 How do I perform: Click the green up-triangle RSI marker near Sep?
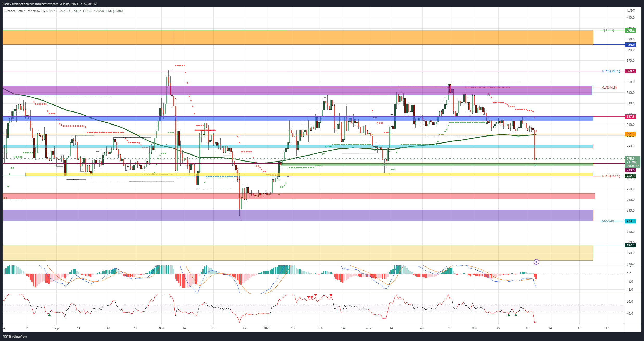(49, 315)
